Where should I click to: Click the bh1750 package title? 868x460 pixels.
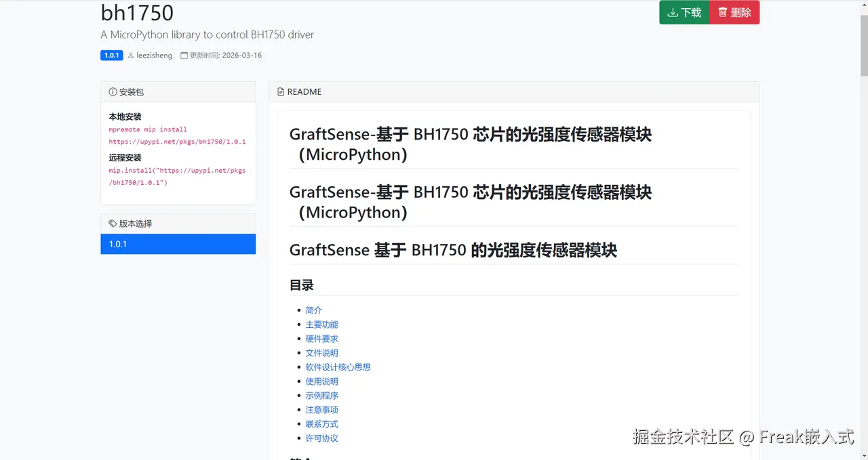tap(137, 12)
